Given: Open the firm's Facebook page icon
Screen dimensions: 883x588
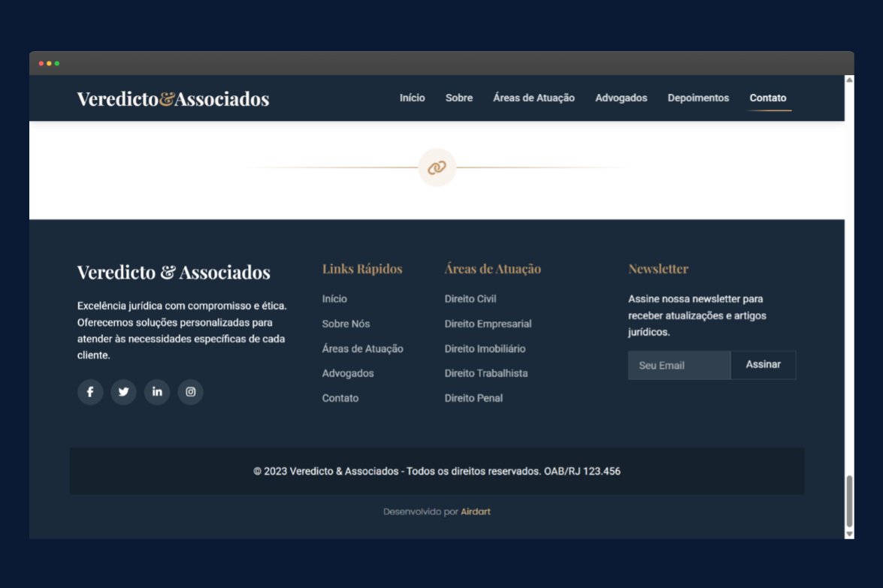Looking at the screenshot, I should point(90,391).
